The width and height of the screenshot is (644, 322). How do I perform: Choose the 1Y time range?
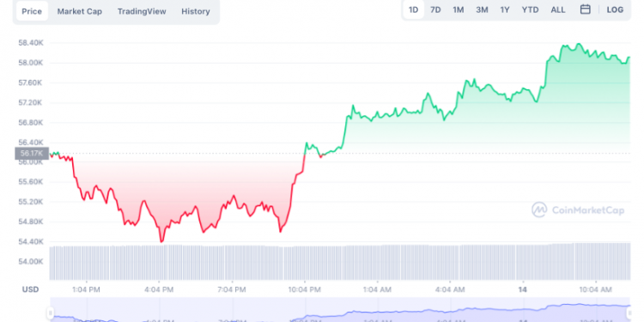pyautogui.click(x=505, y=9)
